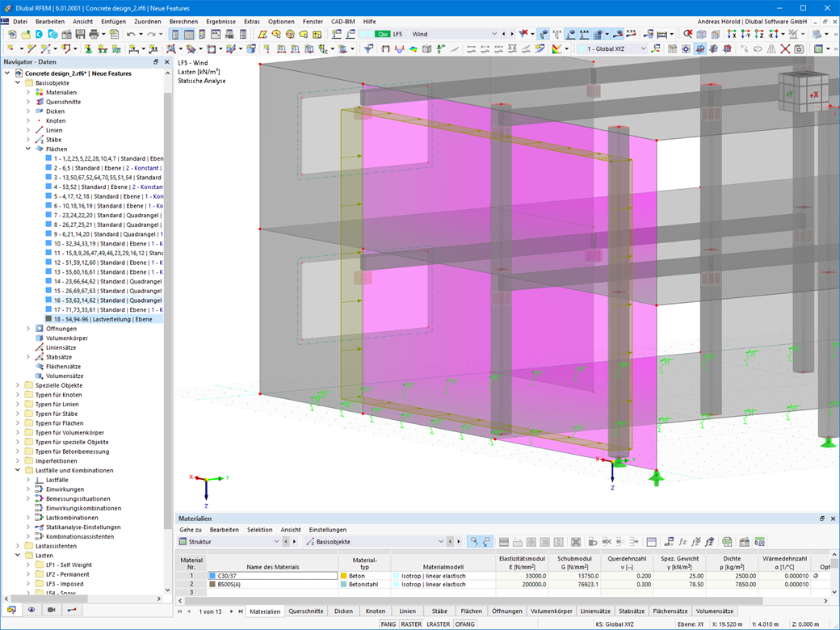Toggle FANG snap in status bar
The width and height of the screenshot is (840, 630).
(x=388, y=624)
